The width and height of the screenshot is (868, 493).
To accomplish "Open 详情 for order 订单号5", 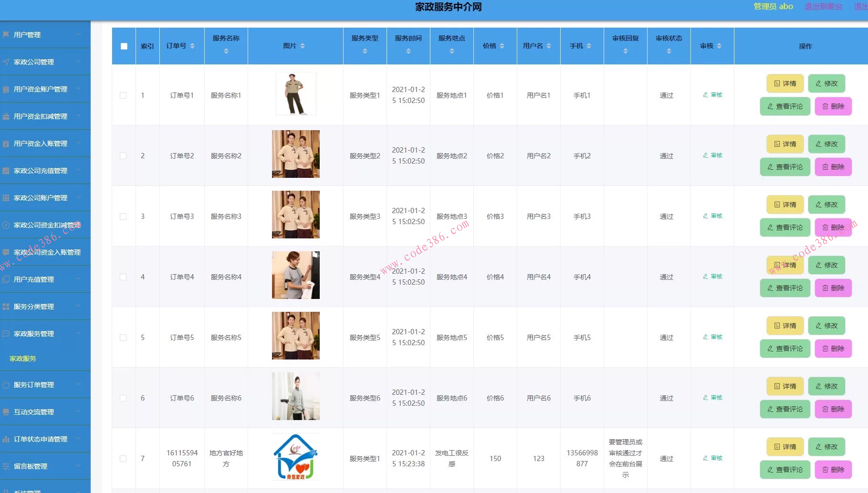I will click(x=785, y=326).
